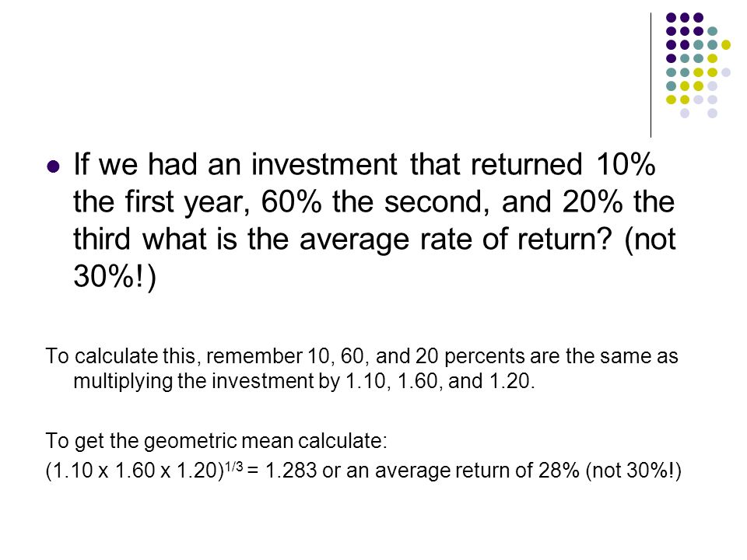Click the '10%' in the first bullet line
This screenshot has height=560, width=747.
tap(626, 164)
